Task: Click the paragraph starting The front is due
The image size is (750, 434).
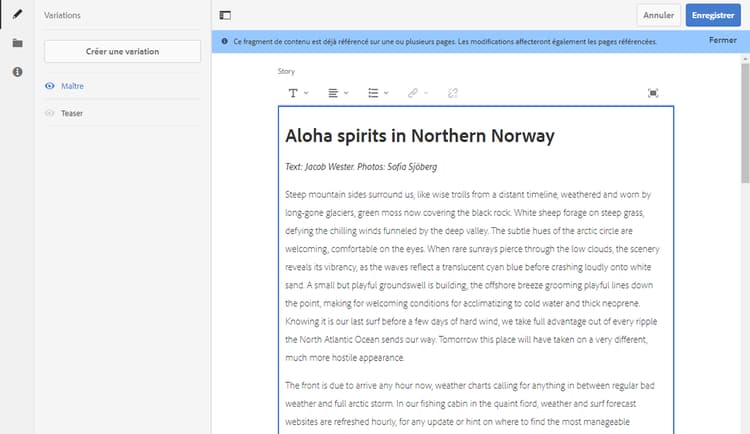Action: pyautogui.click(x=470, y=404)
